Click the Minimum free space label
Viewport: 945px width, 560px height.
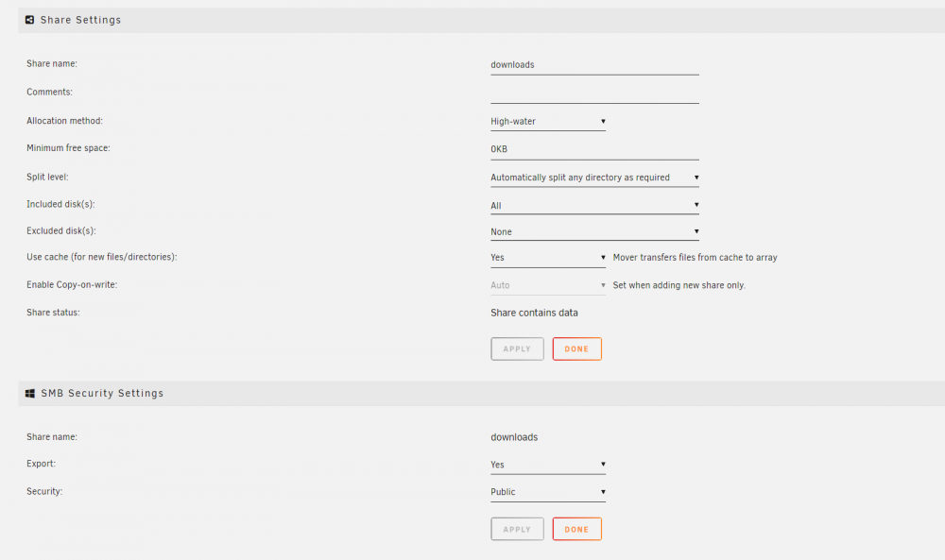[68, 148]
